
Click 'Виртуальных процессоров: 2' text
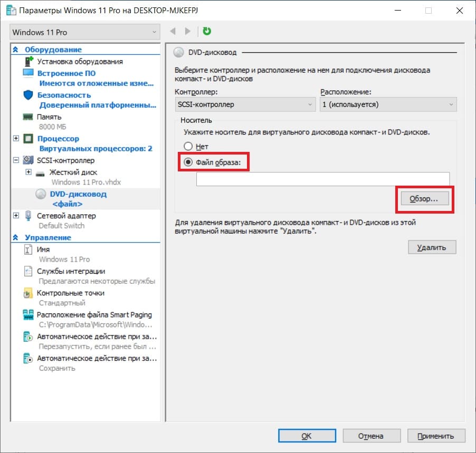click(x=96, y=148)
